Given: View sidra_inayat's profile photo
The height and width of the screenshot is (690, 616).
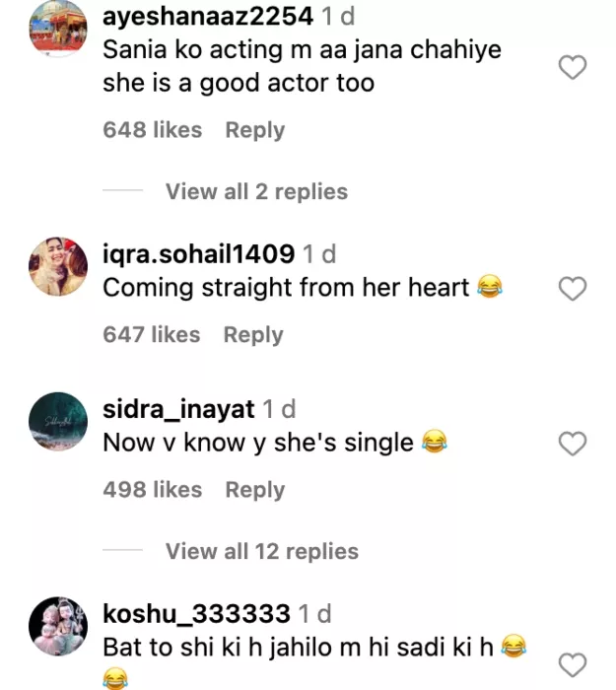Looking at the screenshot, I should click(55, 421).
